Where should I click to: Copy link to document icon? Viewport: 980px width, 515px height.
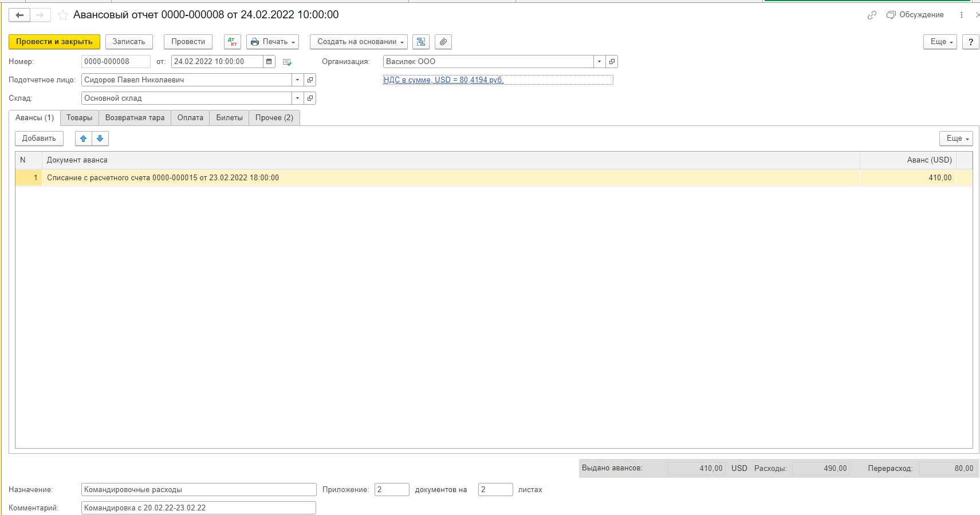click(872, 15)
